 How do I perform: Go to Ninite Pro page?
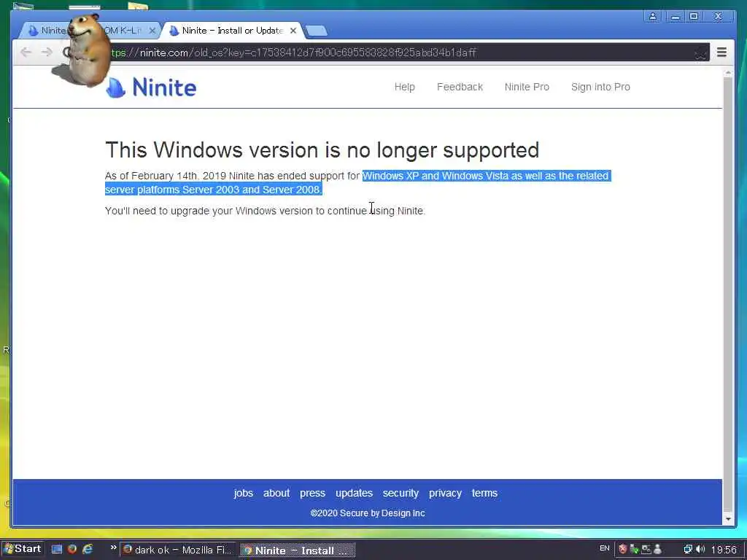coord(527,87)
